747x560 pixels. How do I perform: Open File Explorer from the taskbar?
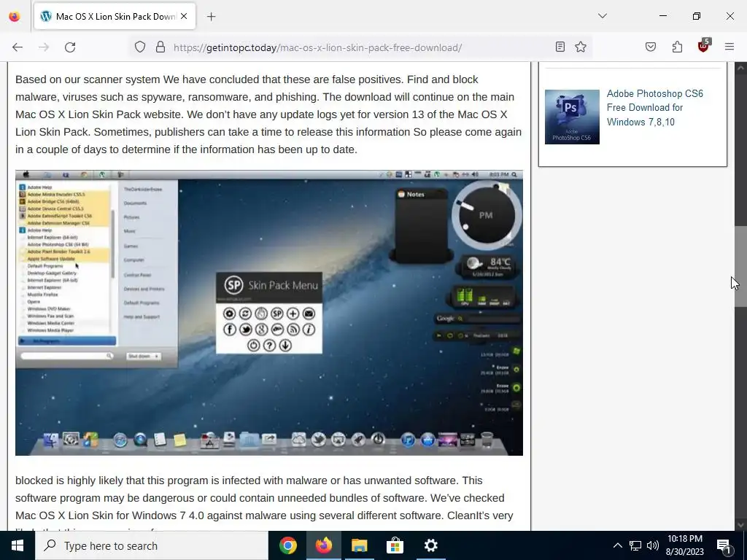click(360, 545)
